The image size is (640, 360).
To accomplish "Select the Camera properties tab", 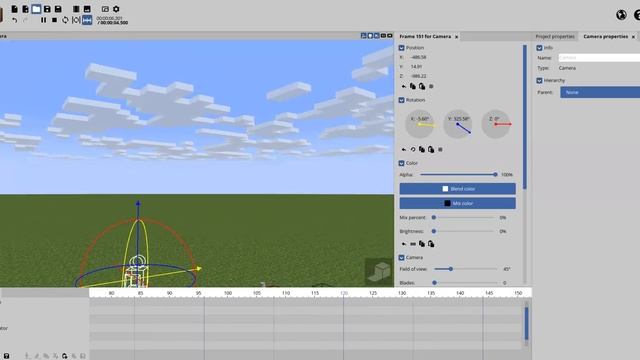I will click(x=606, y=36).
